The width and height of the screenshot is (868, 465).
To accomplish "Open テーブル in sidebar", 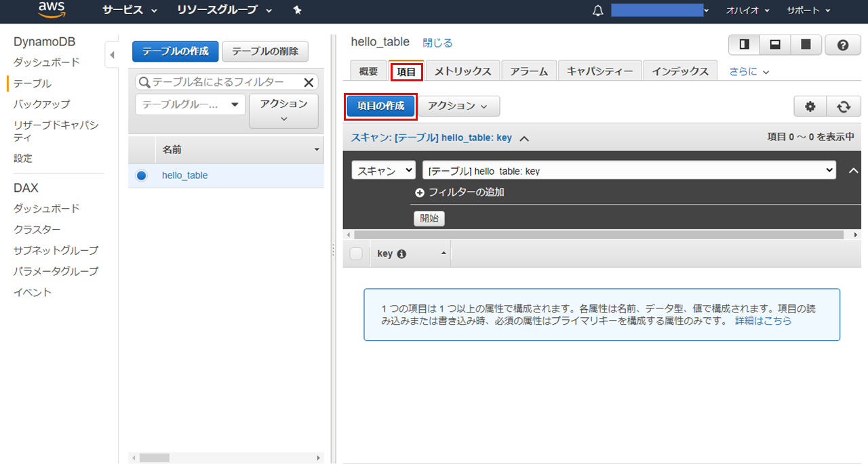I will click(x=33, y=83).
